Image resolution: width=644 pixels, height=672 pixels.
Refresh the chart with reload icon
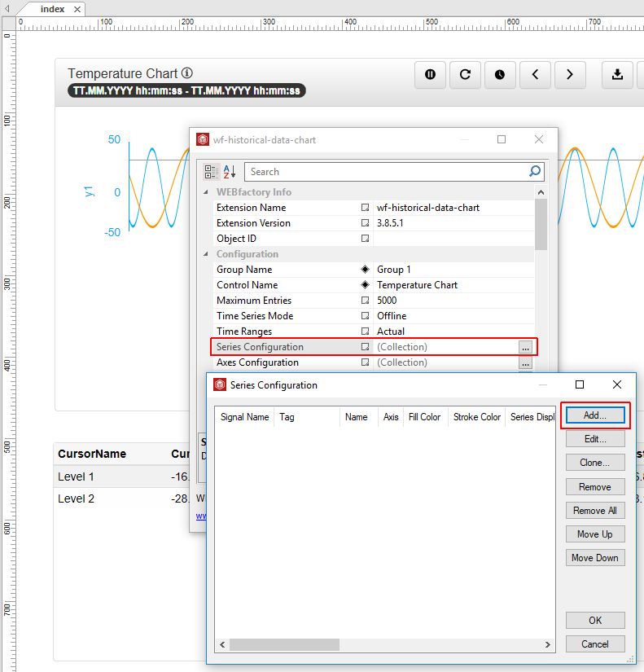click(x=466, y=75)
